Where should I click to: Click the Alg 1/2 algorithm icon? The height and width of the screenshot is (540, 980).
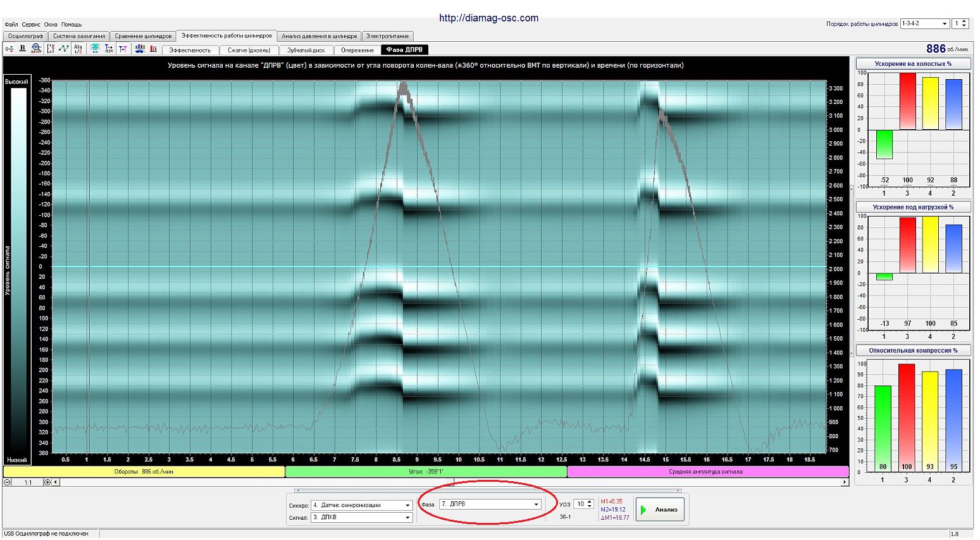click(x=78, y=49)
